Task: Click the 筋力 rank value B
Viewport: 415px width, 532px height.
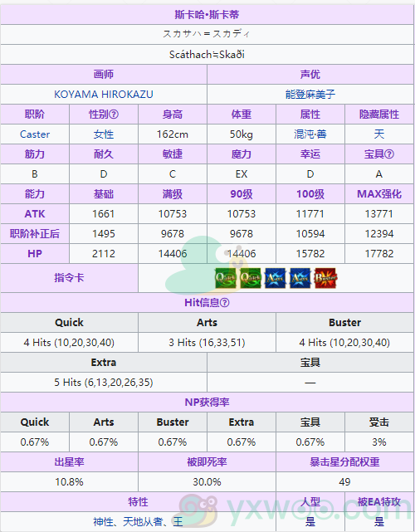Action: click(x=35, y=174)
